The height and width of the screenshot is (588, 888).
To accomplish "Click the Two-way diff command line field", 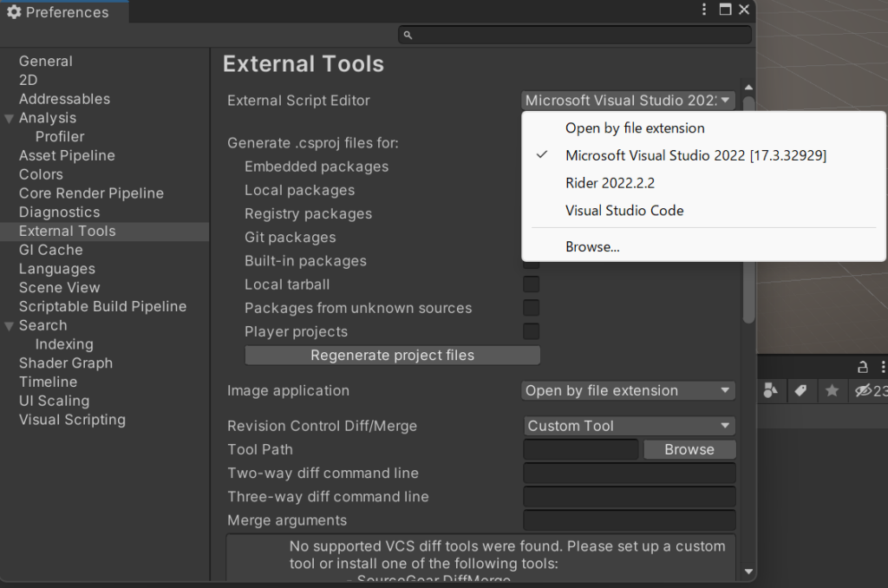I will pos(630,473).
